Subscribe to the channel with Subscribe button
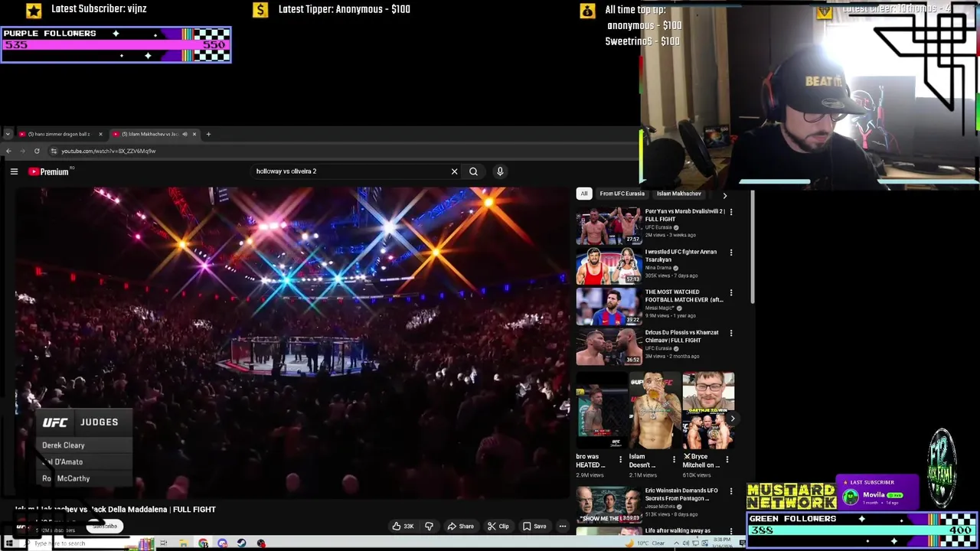Image resolution: width=980 pixels, height=551 pixels. pos(105,527)
